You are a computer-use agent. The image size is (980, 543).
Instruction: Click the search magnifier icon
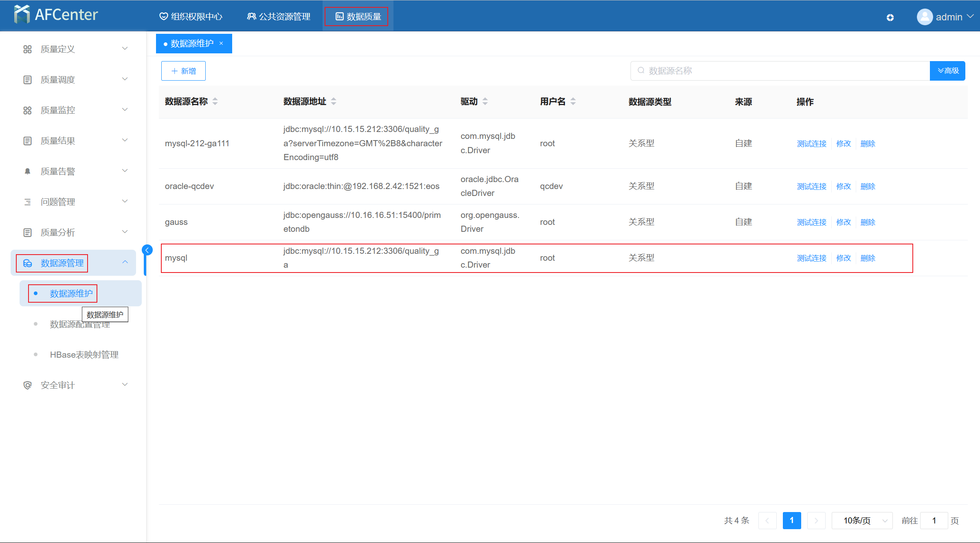pyautogui.click(x=641, y=70)
